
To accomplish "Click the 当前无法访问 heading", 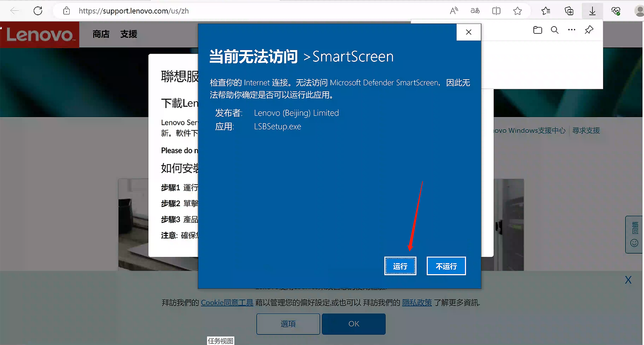I will 253,57.
